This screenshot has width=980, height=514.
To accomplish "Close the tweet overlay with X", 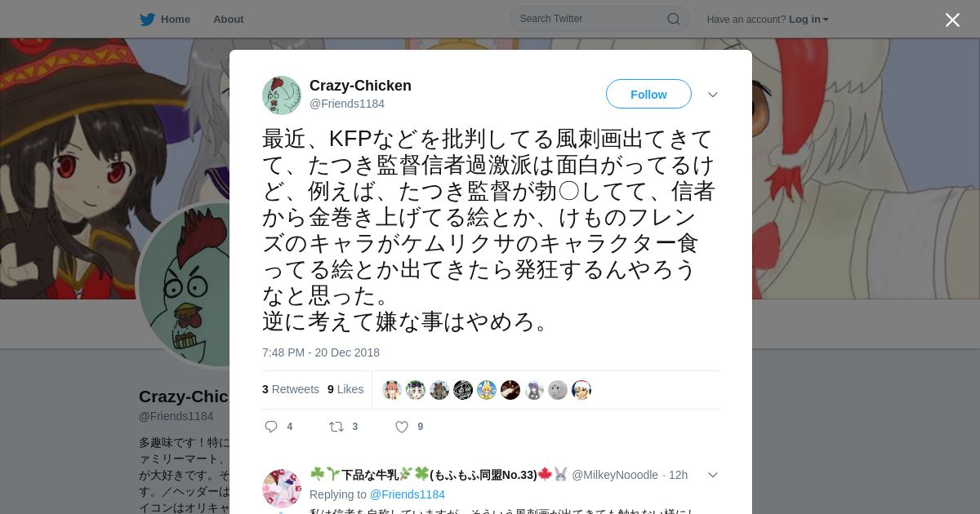I will pos(952,20).
